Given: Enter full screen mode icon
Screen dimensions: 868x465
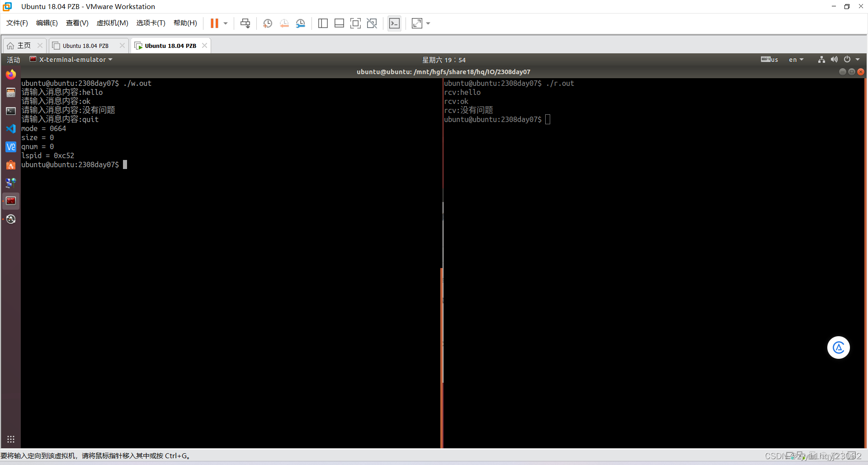Looking at the screenshot, I should tap(355, 23).
